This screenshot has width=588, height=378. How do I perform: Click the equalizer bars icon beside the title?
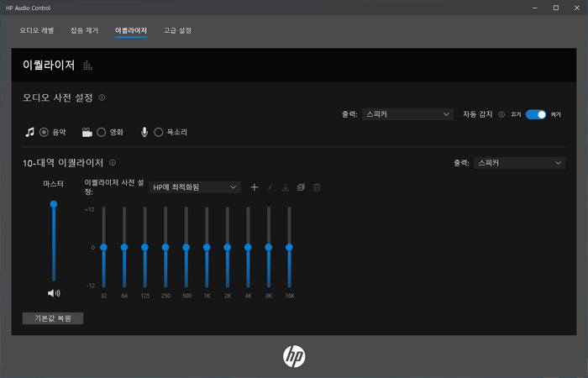coord(87,66)
